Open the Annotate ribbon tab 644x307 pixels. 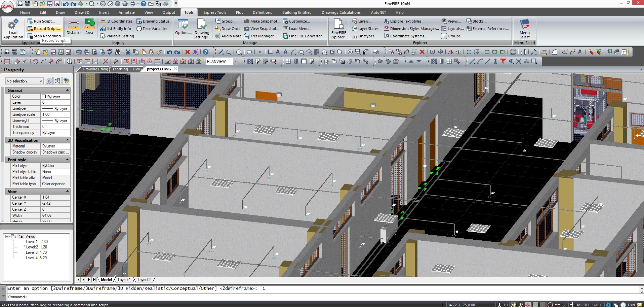126,12
